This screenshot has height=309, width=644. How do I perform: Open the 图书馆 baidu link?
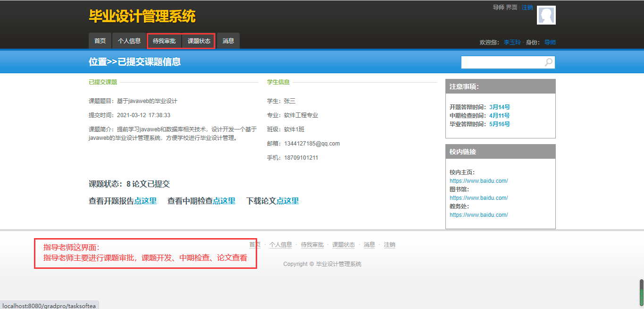[x=478, y=198]
